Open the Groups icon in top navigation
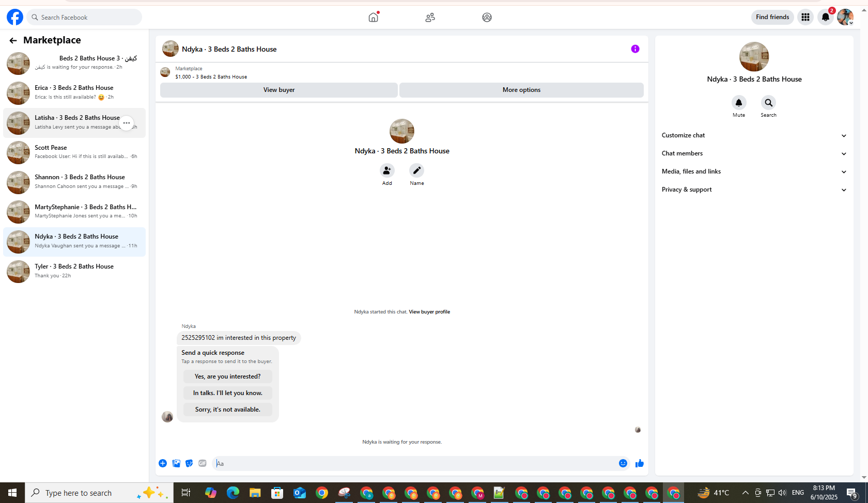This screenshot has width=868, height=503. click(x=487, y=17)
